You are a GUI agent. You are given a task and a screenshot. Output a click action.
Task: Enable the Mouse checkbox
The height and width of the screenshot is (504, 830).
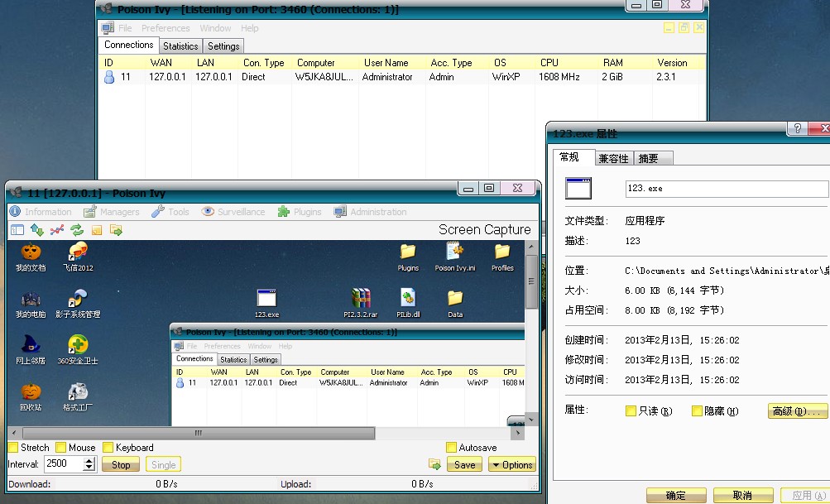pos(61,448)
